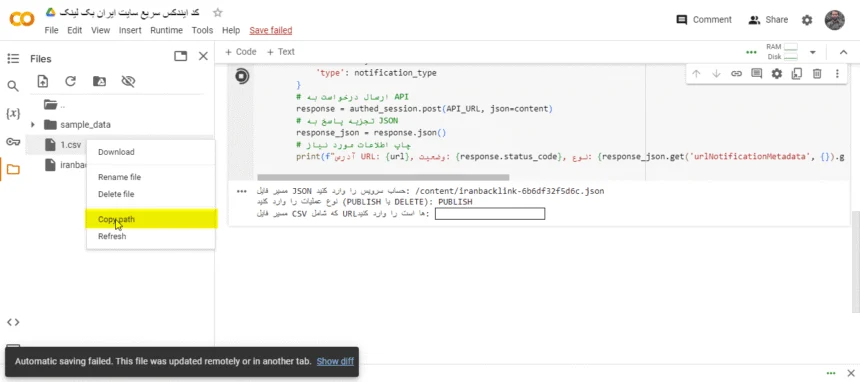Open the File menu
The width and height of the screenshot is (860, 382).
(52, 30)
